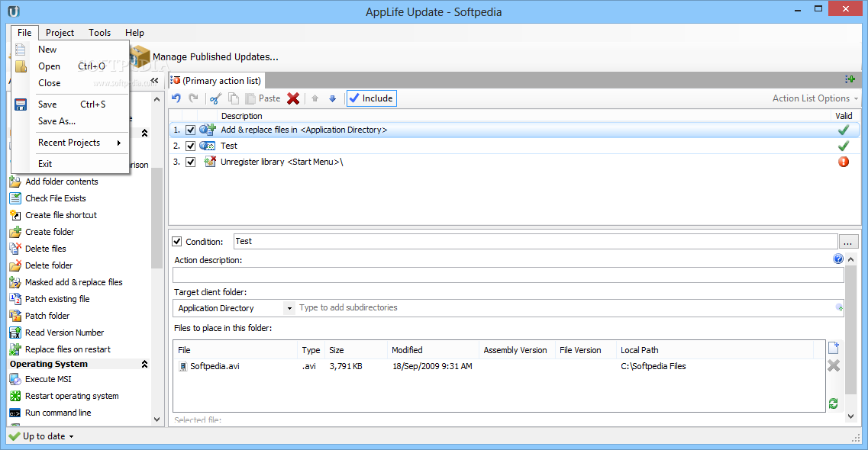868x450 pixels.
Task: Click the File menu
Action: click(x=24, y=33)
